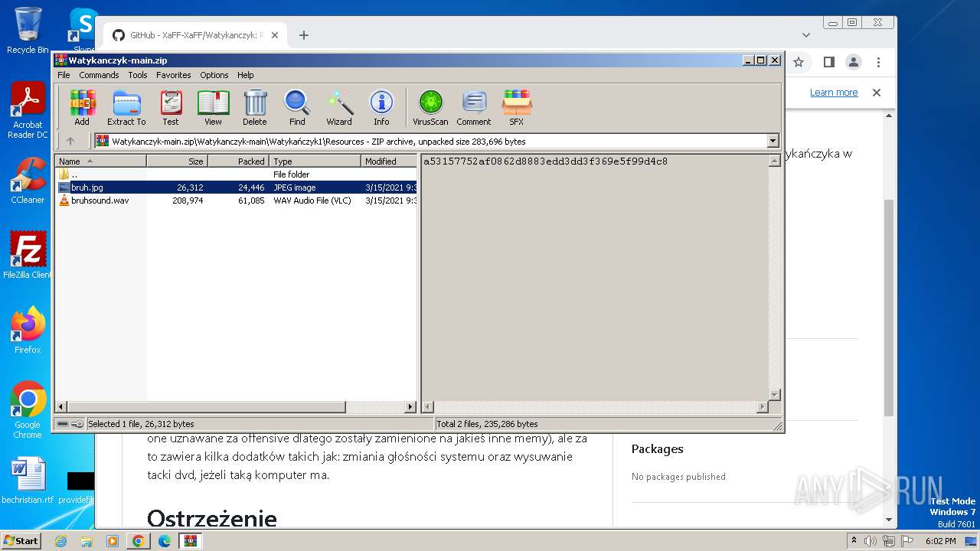The image size is (980, 551).
Task: Click WinRAR taskbar button
Action: point(190,541)
